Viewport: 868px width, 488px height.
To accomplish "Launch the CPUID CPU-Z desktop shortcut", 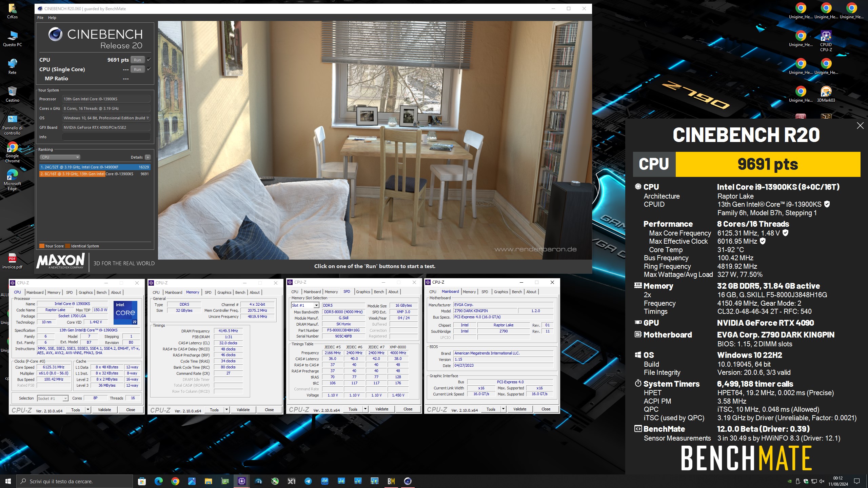I will click(826, 41).
